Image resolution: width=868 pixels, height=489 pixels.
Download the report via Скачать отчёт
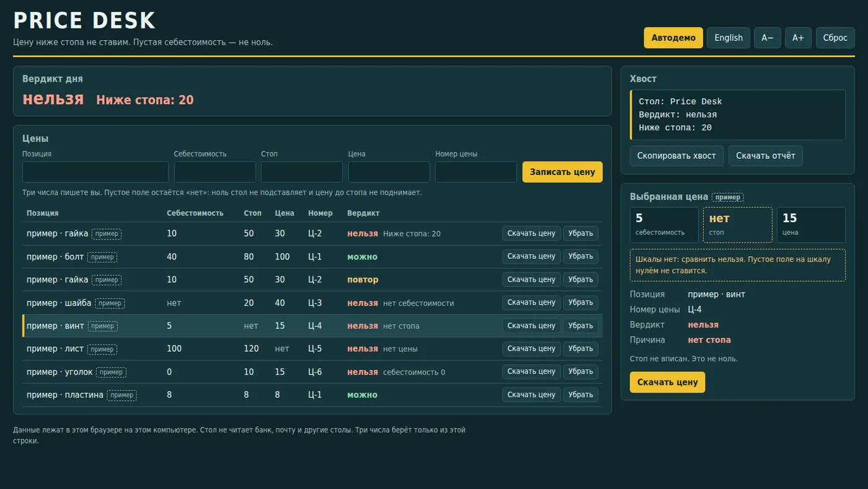pos(766,156)
